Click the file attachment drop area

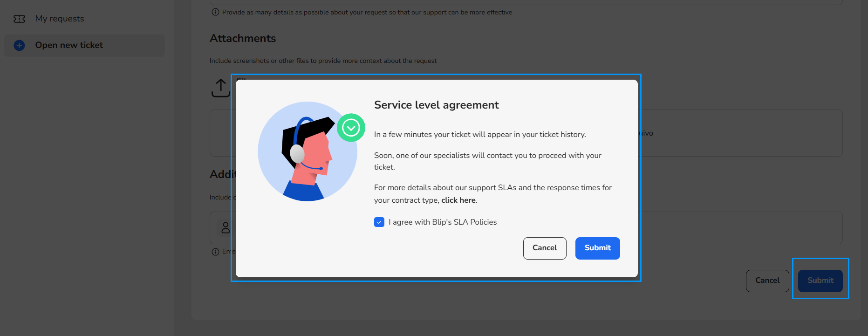tap(741, 133)
